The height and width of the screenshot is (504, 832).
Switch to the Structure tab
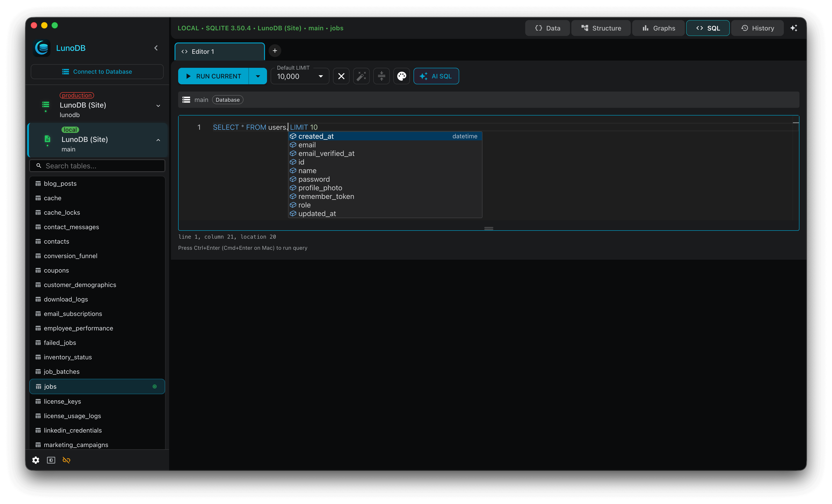tap(601, 28)
